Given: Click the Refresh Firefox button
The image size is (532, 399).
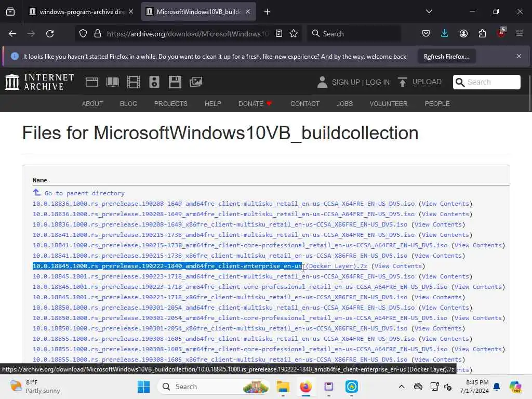Looking at the screenshot, I should click(446, 57).
